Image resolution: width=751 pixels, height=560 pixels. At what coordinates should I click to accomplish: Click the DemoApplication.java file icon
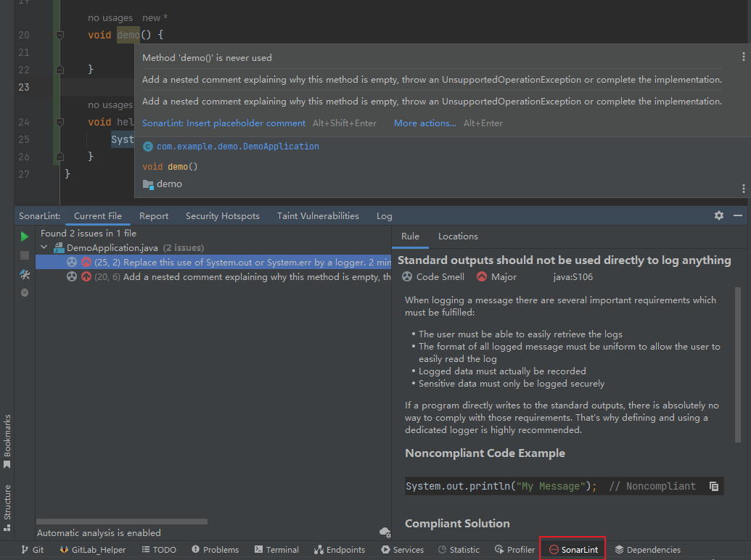pyautogui.click(x=59, y=248)
